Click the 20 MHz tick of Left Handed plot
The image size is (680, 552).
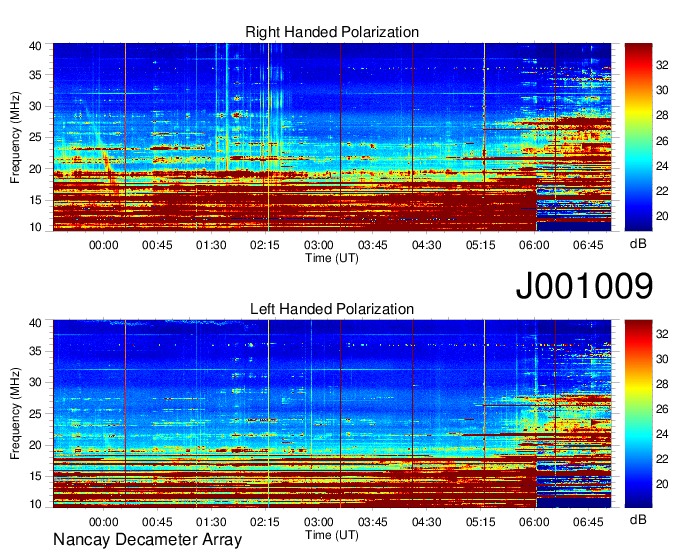35,445
